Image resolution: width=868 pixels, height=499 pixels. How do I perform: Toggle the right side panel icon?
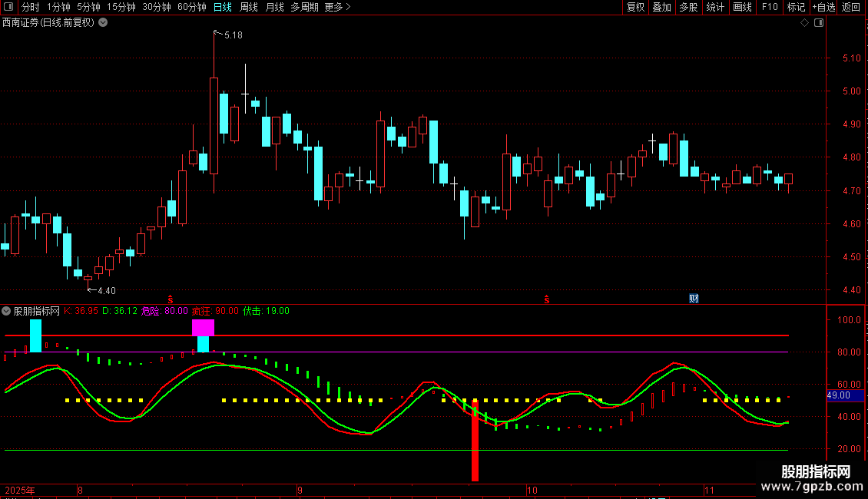pyautogui.click(x=819, y=23)
